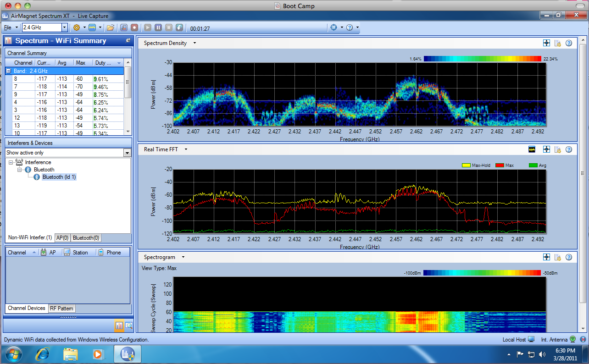The width and height of the screenshot is (589, 364).
Task: Open Real Time FFT chart settings icon
Action: click(x=558, y=149)
